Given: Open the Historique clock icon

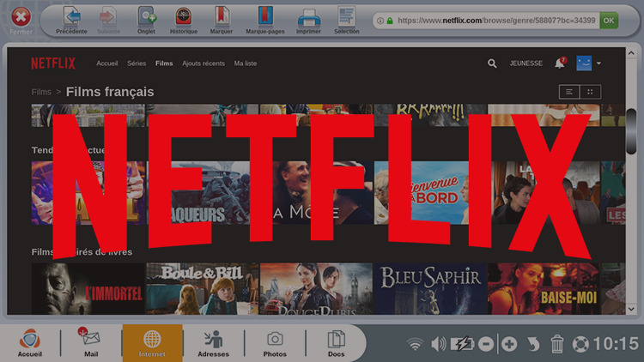Looking at the screenshot, I should point(183,17).
